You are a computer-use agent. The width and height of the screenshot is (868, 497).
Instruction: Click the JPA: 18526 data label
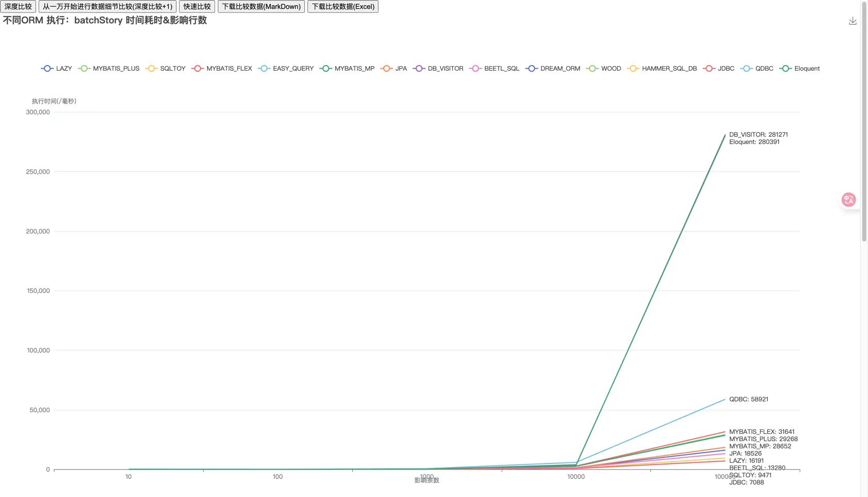pos(746,454)
